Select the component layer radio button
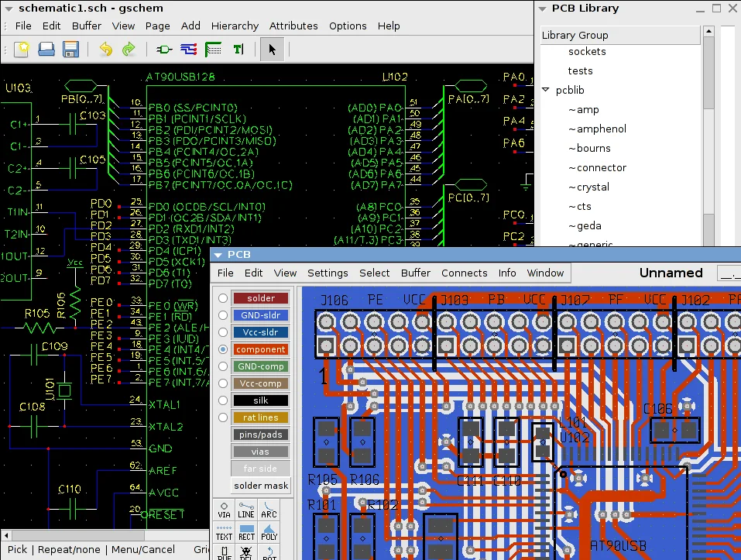The width and height of the screenshot is (741, 560). 225,349
